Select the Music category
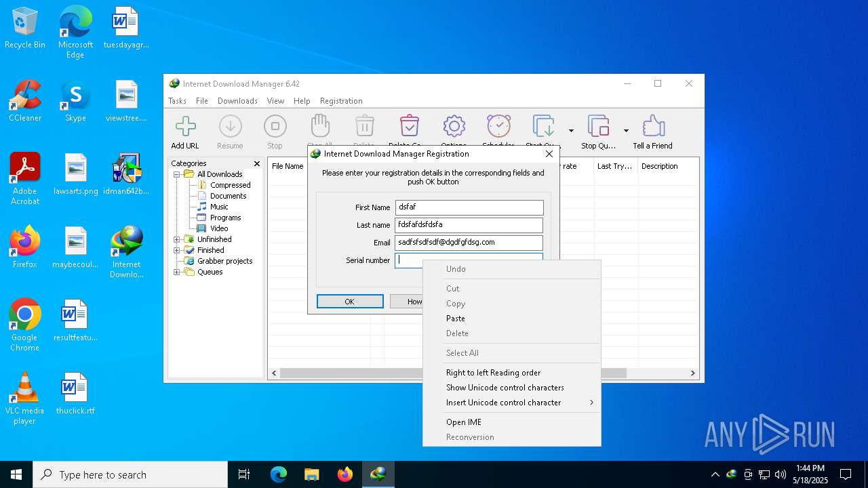The image size is (868, 488). 219,207
